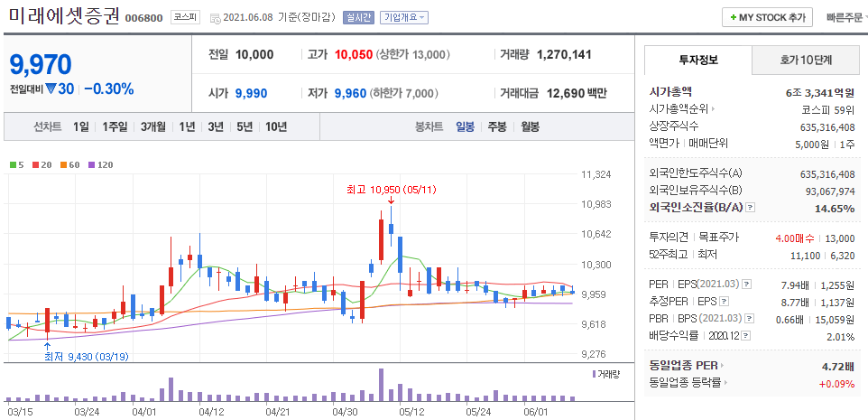Click the 외국인보유주식수 value 93,067,974

(831, 191)
